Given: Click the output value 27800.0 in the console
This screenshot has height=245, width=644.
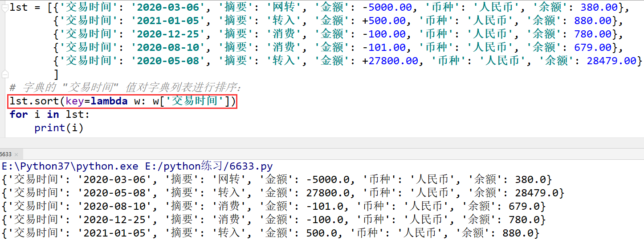Looking at the screenshot, I should click(x=328, y=193).
